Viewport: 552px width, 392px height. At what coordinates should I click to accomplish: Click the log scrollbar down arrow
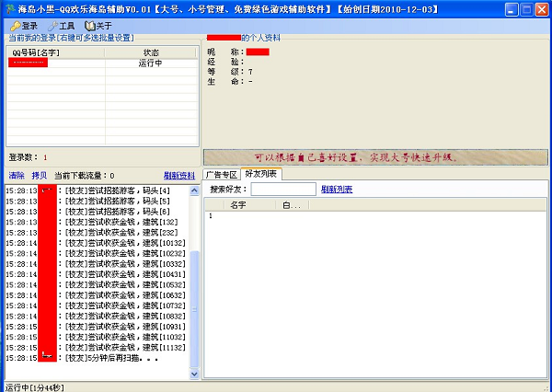pyautogui.click(x=194, y=374)
